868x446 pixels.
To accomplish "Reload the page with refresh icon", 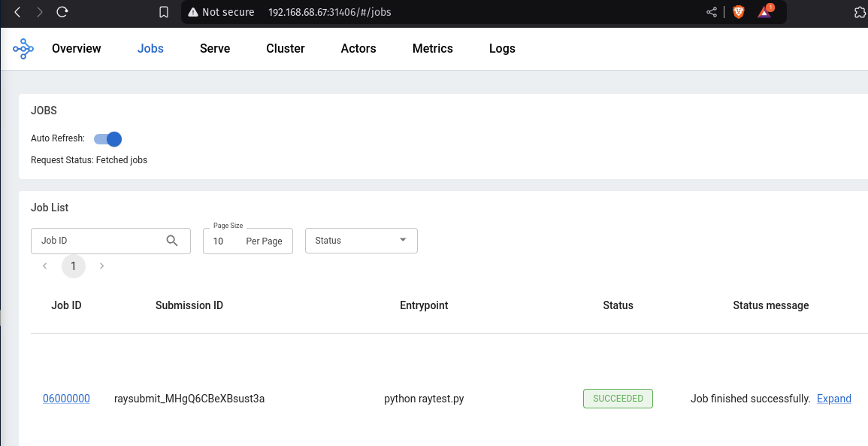I will pos(62,12).
